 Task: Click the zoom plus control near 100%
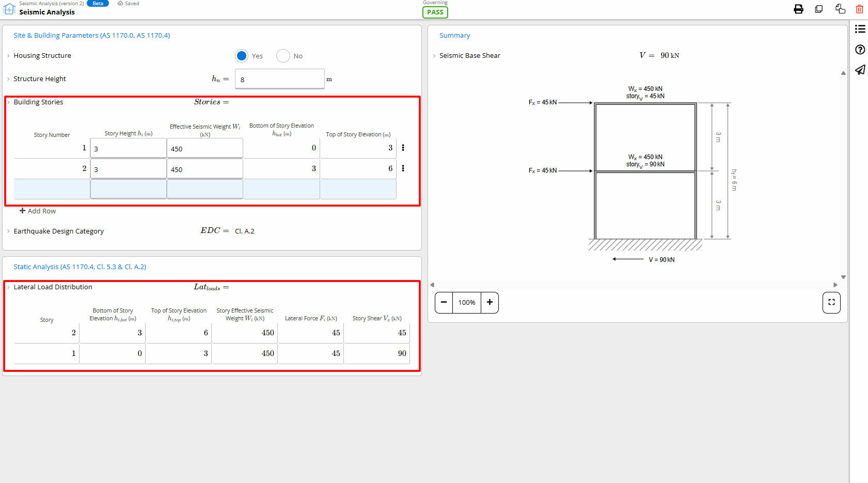click(490, 303)
